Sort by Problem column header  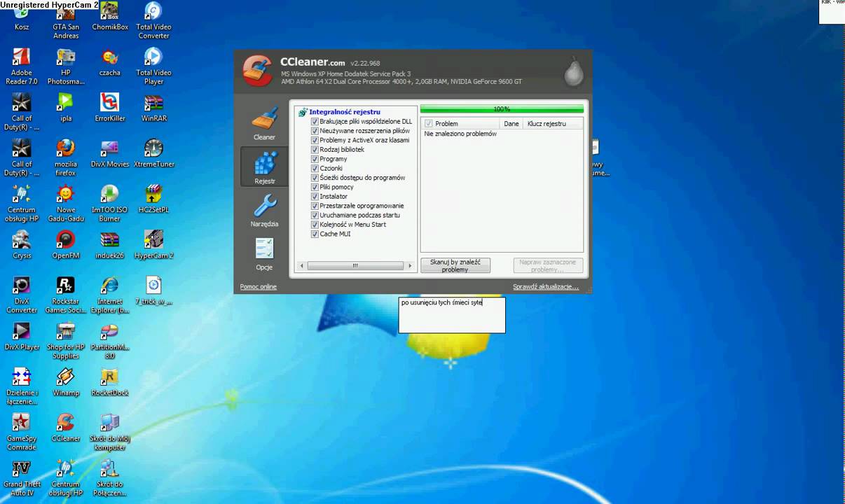(461, 124)
